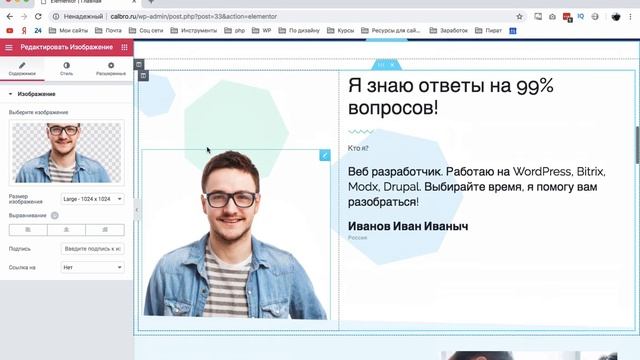
Task: Collapse the Elementor side panel handle
Action: pos(136,210)
